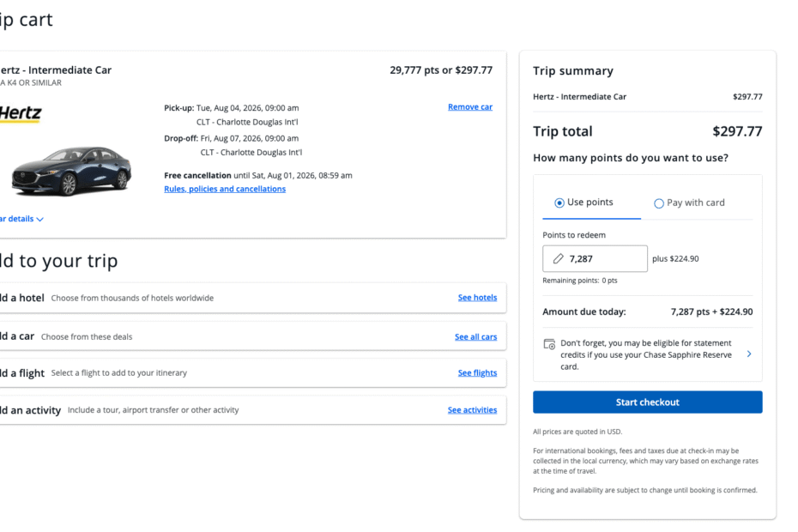Click the 'Amount due today:' label
This screenshot has width=798, height=532.
point(583,311)
